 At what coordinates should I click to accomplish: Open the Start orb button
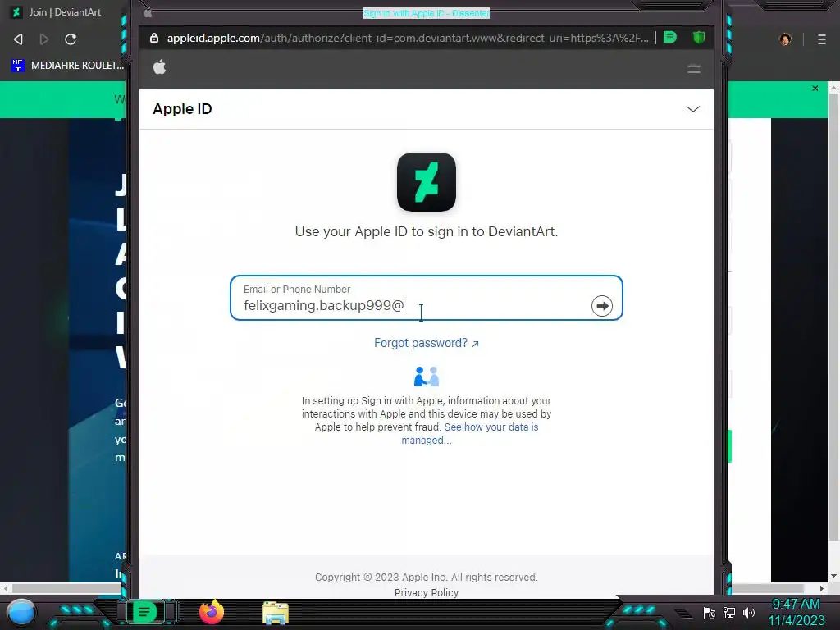click(21, 612)
